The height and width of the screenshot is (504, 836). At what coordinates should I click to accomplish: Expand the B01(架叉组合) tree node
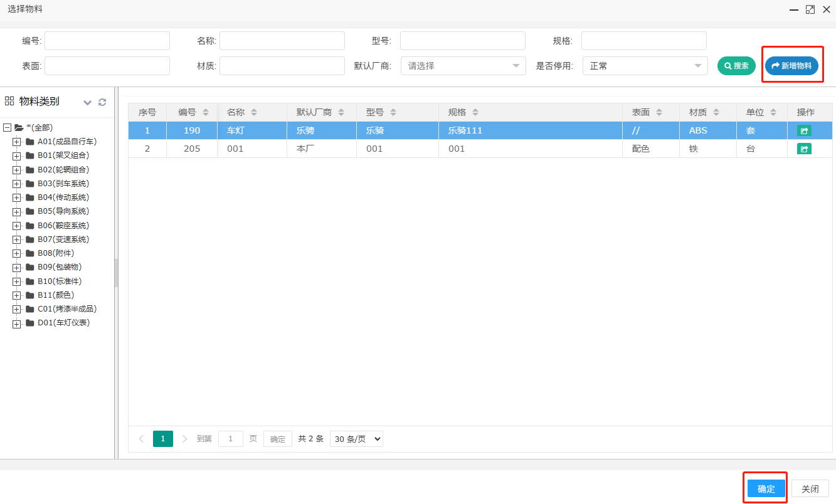tap(17, 155)
